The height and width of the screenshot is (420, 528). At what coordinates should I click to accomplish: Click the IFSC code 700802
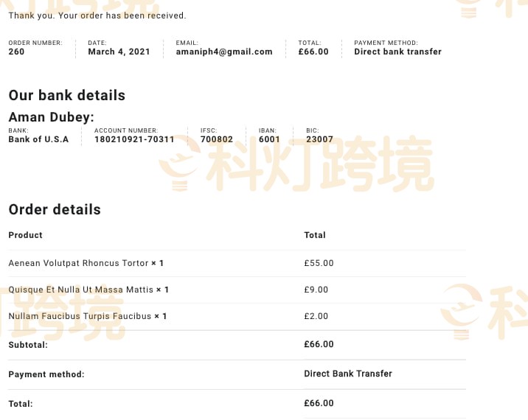217,139
